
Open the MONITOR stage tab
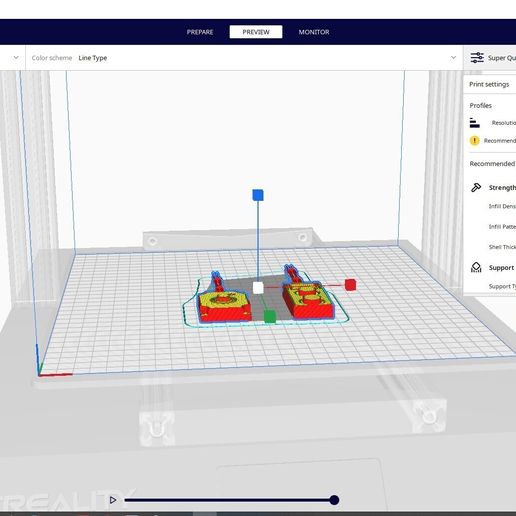click(x=314, y=32)
